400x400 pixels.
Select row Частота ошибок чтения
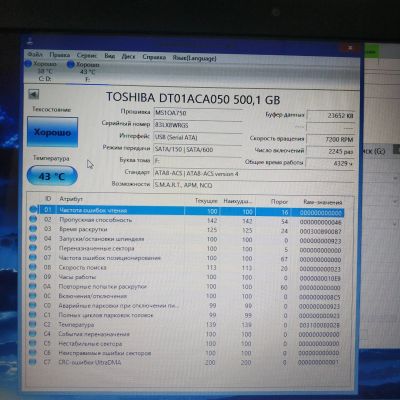point(186,211)
